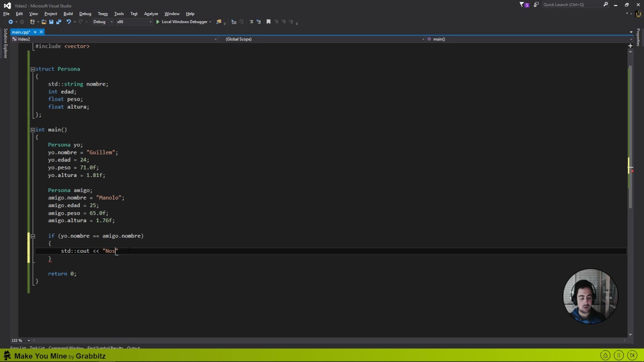Click the line 'yo.edad = 24;'
644x362 pixels.
(68, 160)
